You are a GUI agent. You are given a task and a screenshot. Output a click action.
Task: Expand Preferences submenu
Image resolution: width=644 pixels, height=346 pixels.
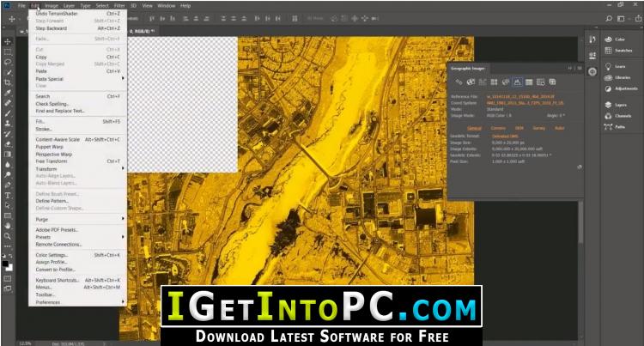point(78,302)
